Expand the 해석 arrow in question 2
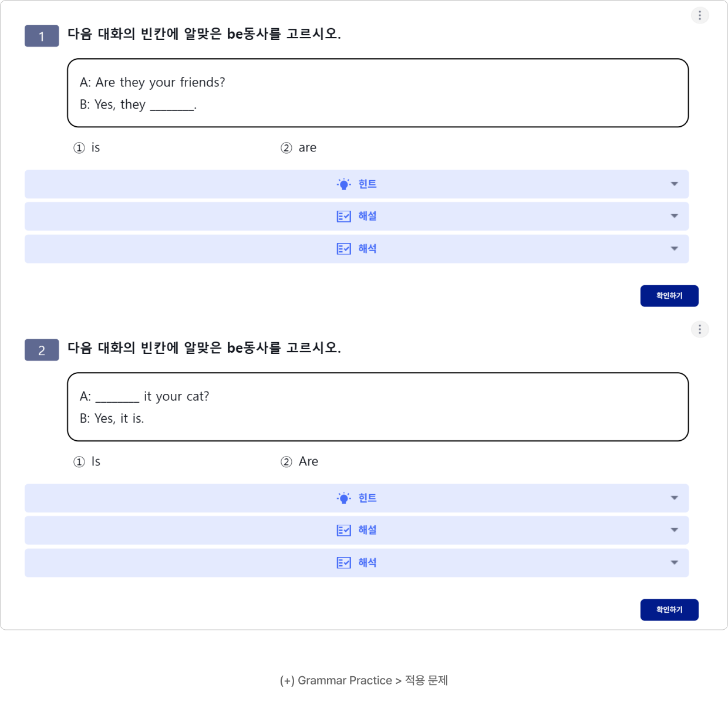 click(675, 562)
